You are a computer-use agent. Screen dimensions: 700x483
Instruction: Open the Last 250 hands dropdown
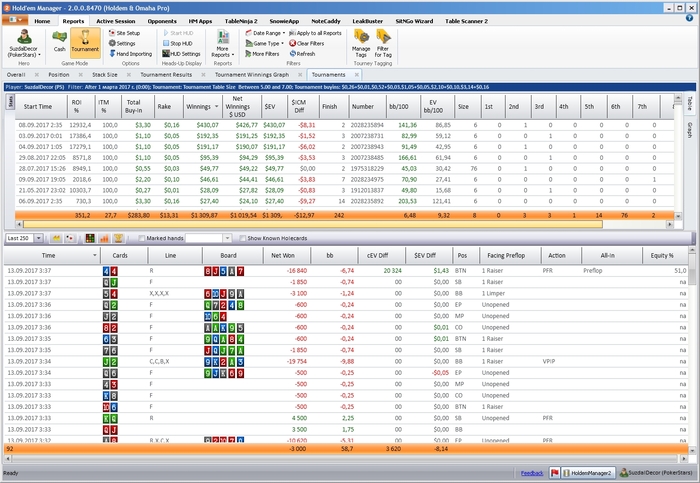(x=38, y=238)
